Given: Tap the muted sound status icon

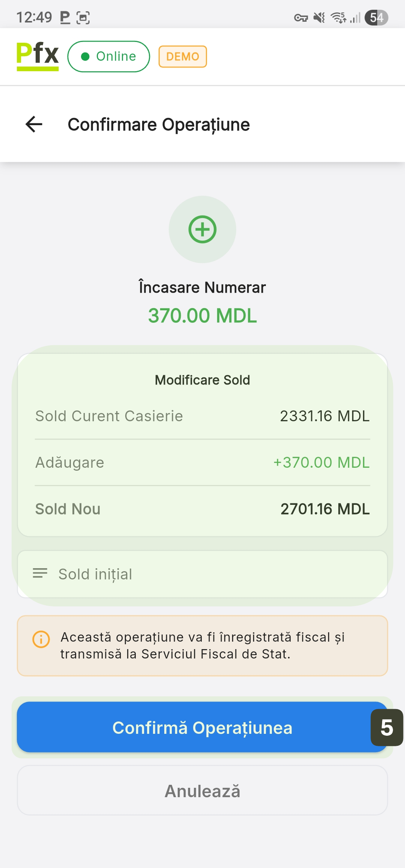Looking at the screenshot, I should click(319, 18).
